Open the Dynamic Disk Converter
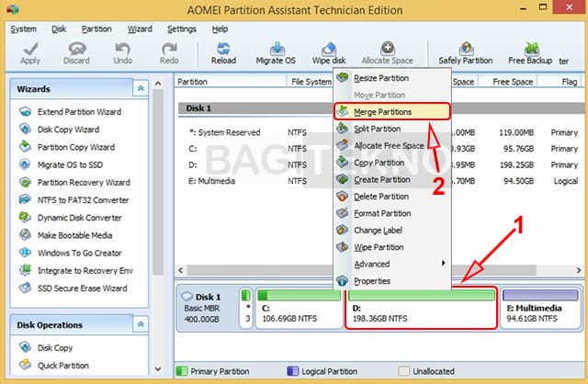This screenshot has height=384, width=588. 71,218
